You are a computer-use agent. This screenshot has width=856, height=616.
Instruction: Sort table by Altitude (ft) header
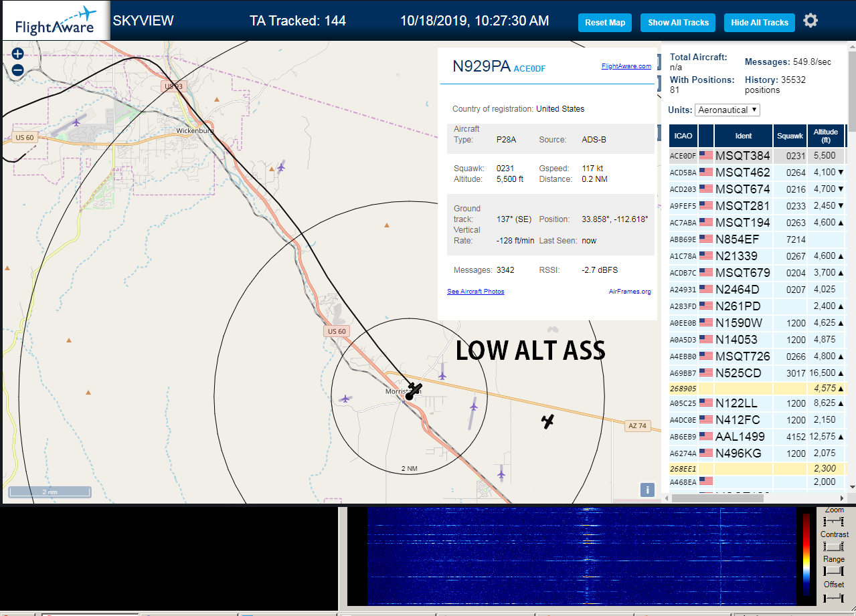point(826,136)
